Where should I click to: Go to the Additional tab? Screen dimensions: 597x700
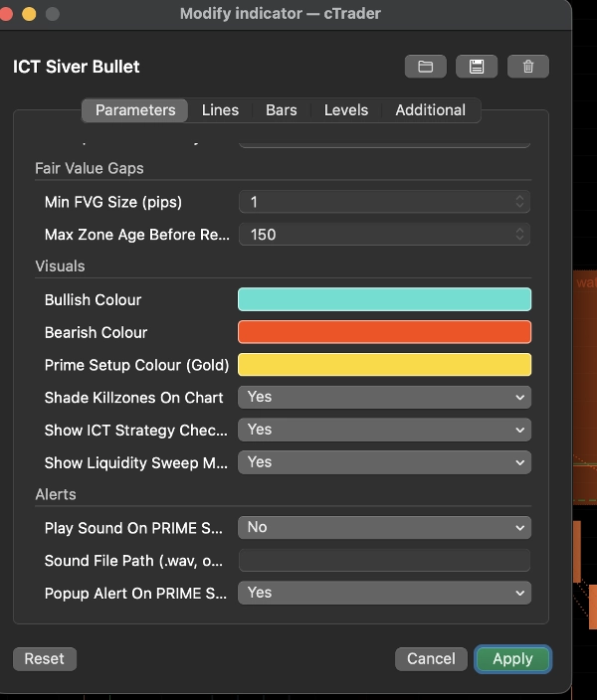430,110
